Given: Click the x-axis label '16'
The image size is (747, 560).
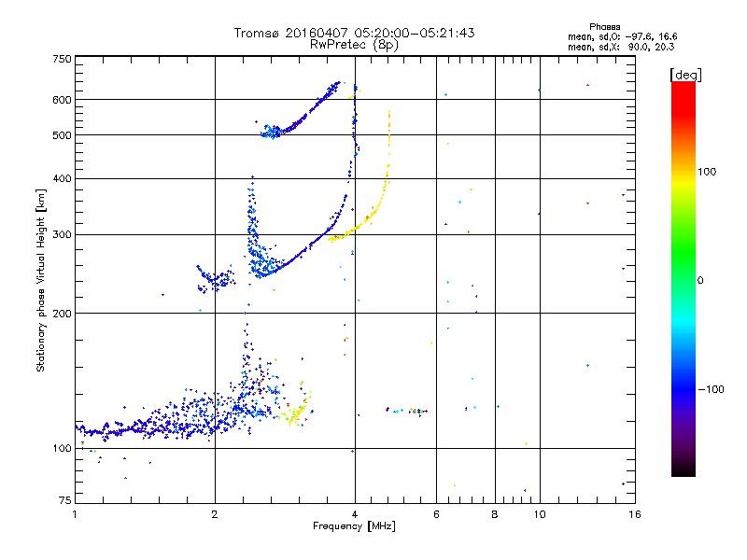Looking at the screenshot, I should 635,514.
